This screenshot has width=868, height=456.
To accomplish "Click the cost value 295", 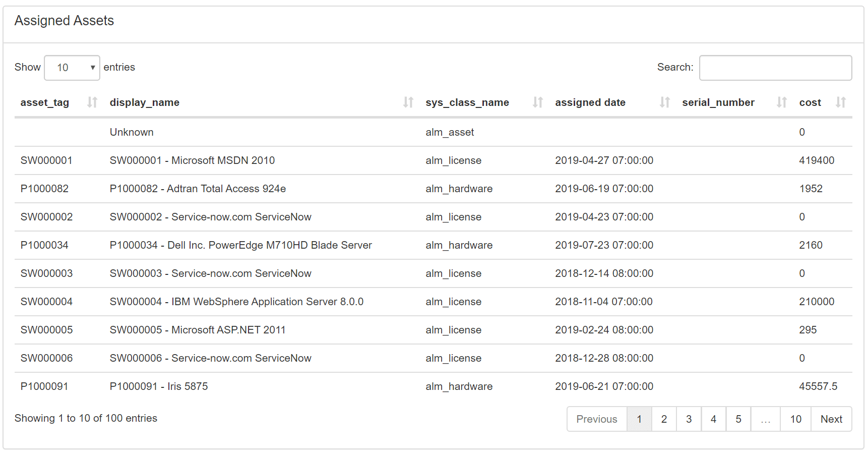I will coord(808,330).
